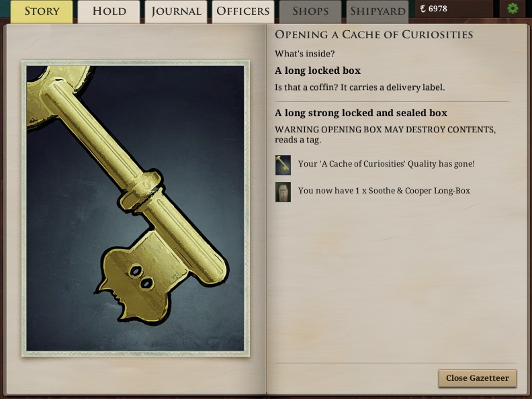Click the Echo currency symbol icon
The image size is (532, 399).
(423, 9)
